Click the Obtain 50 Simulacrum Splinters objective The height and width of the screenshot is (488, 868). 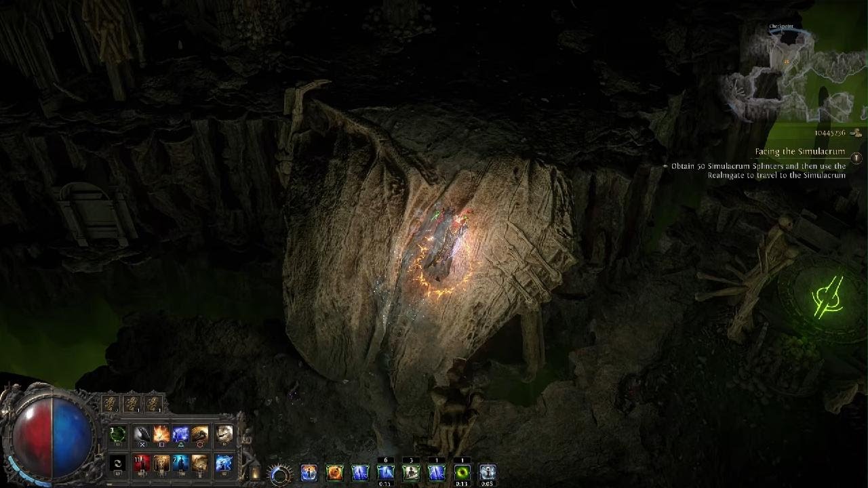758,170
